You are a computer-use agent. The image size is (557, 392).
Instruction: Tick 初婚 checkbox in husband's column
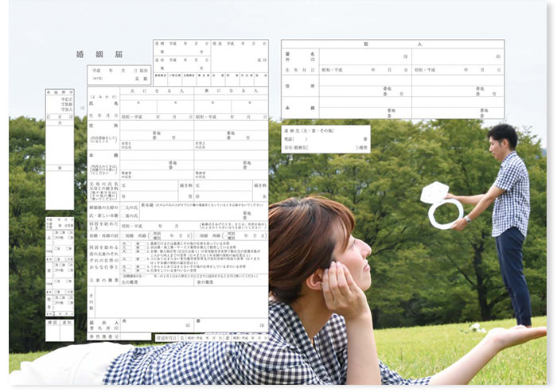coord(123,235)
